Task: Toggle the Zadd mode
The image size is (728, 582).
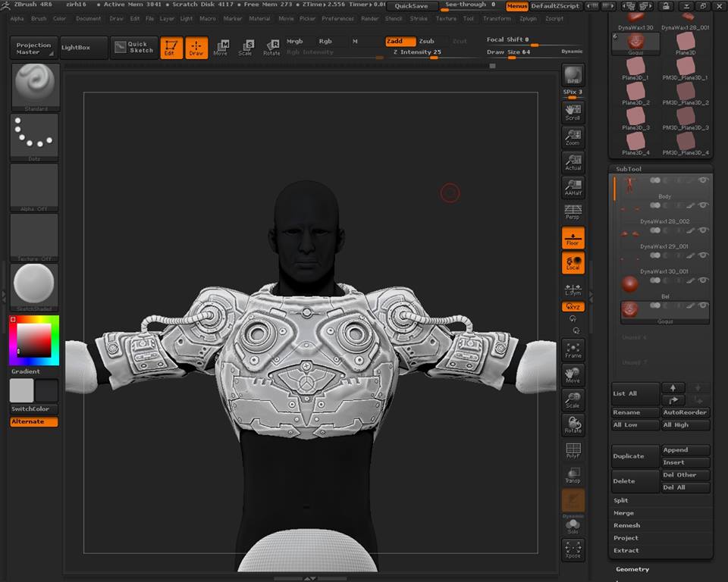Action: coord(400,42)
